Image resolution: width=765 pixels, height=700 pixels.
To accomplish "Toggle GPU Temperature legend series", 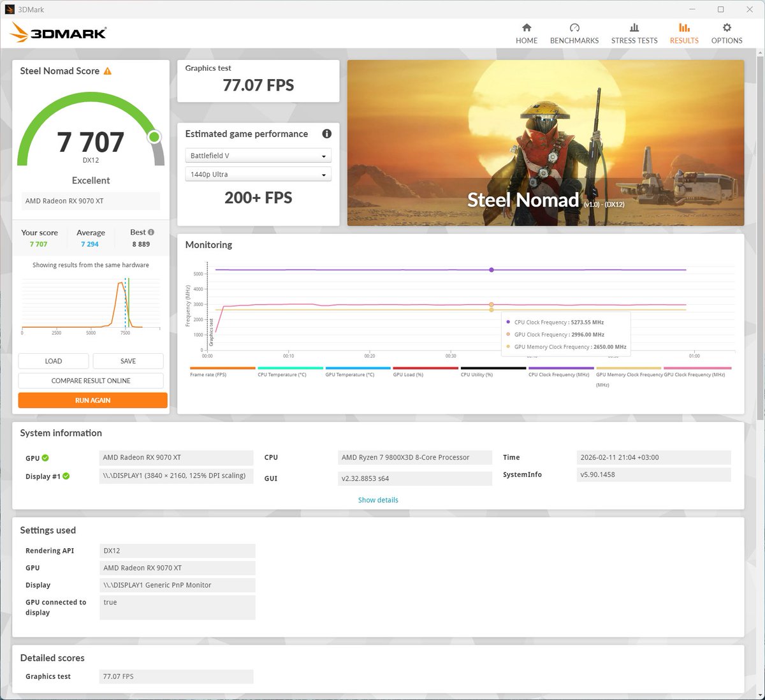I will (x=358, y=371).
